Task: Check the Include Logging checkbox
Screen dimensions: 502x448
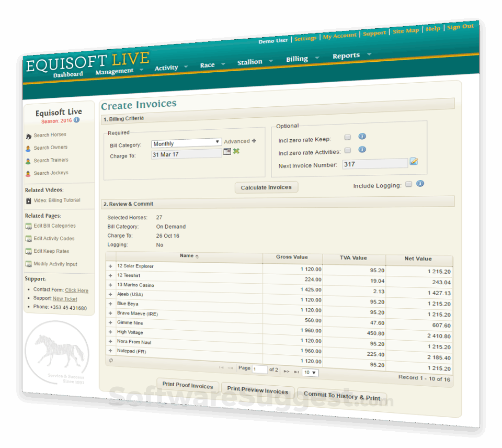Action: pyautogui.click(x=409, y=184)
